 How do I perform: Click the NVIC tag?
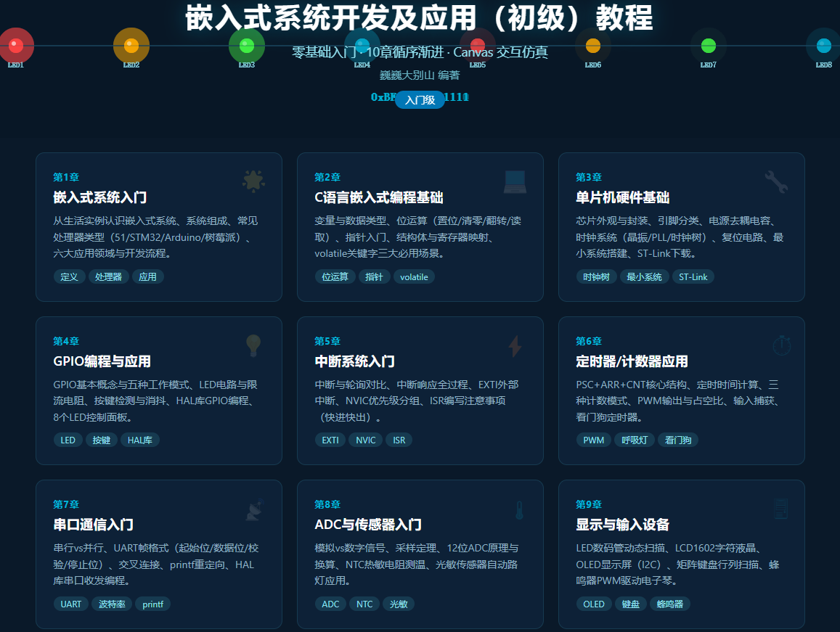point(366,440)
